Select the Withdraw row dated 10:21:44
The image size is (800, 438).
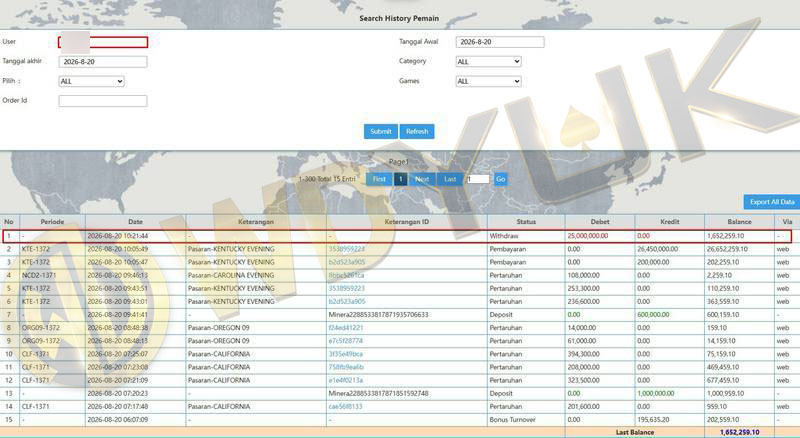tap(397, 236)
